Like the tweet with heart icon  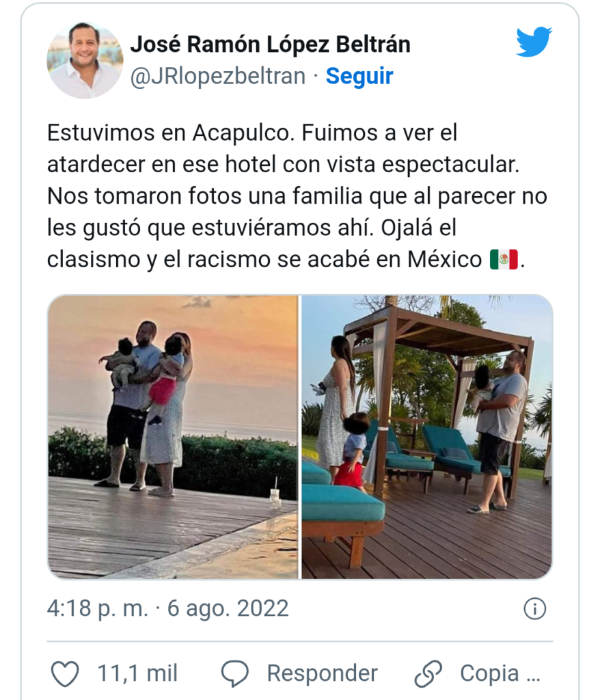point(65,673)
